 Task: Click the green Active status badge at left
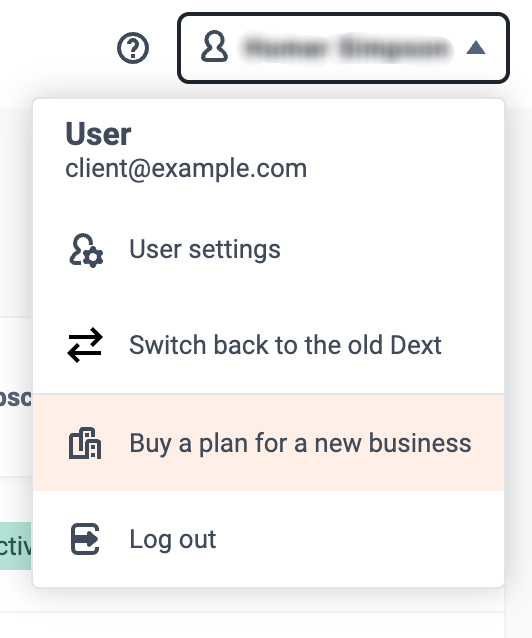click(15, 546)
